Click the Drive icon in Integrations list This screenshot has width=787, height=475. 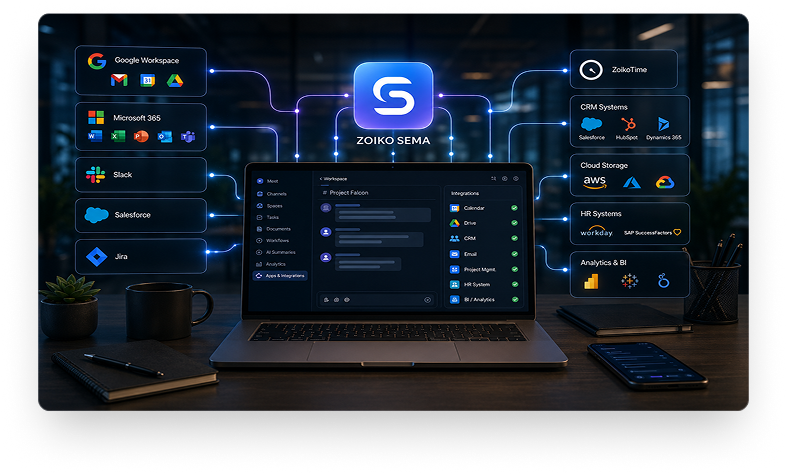(x=454, y=223)
